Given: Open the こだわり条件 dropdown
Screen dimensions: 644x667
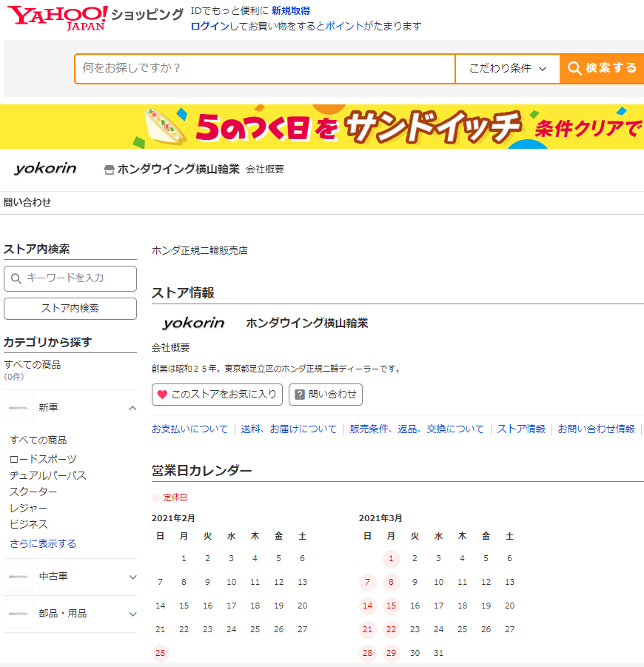Looking at the screenshot, I should pyautogui.click(x=508, y=69).
